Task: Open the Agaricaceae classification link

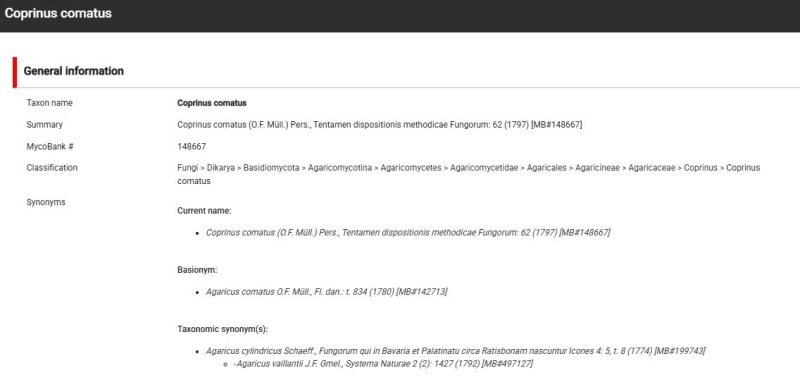Action: 652,168
